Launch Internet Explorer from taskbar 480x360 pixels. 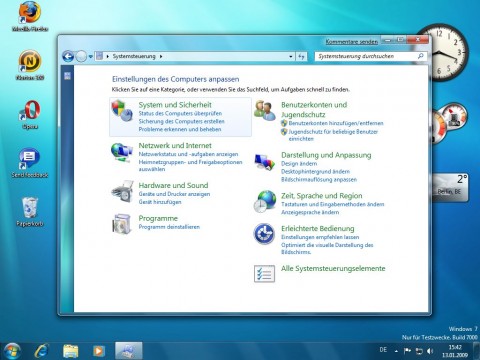(x=42, y=351)
